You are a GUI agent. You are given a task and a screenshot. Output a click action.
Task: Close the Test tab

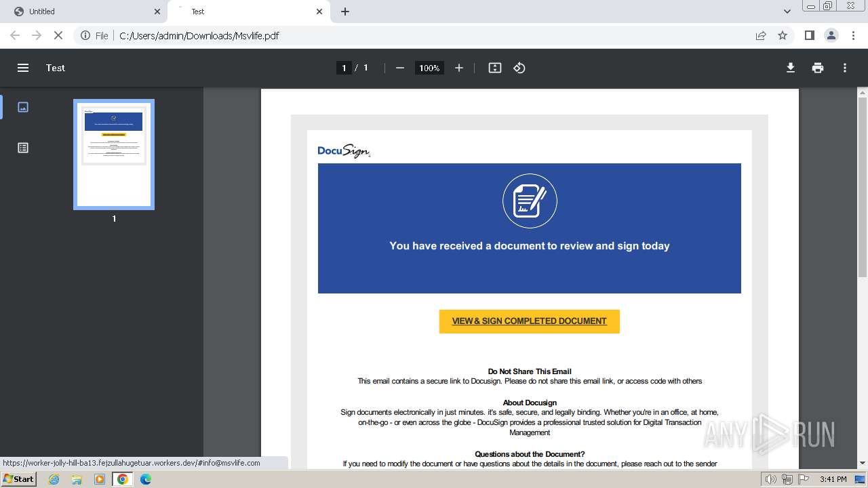point(319,12)
